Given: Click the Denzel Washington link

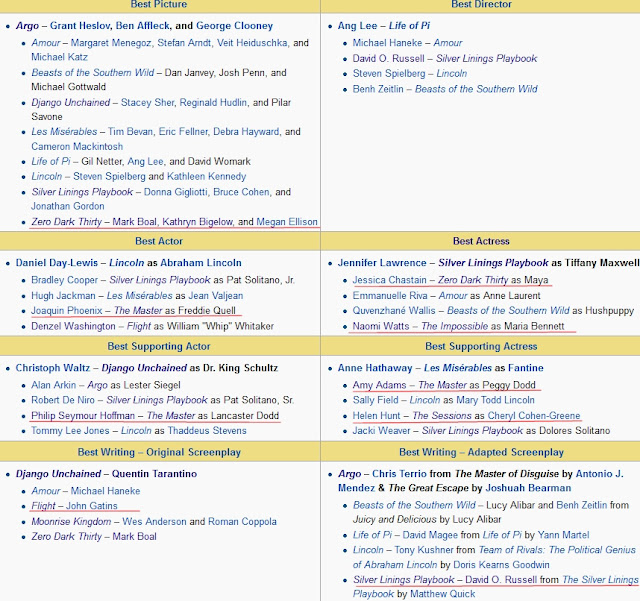Looking at the screenshot, I should pos(73,326).
